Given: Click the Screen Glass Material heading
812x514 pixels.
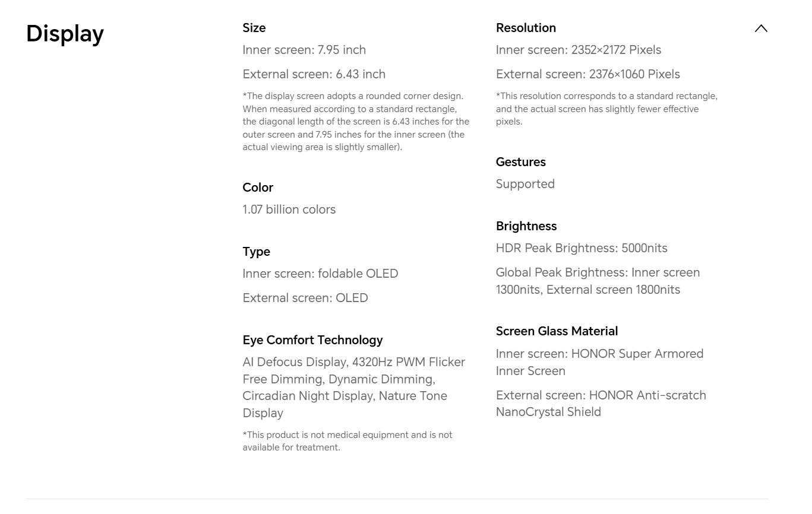Looking at the screenshot, I should (557, 331).
